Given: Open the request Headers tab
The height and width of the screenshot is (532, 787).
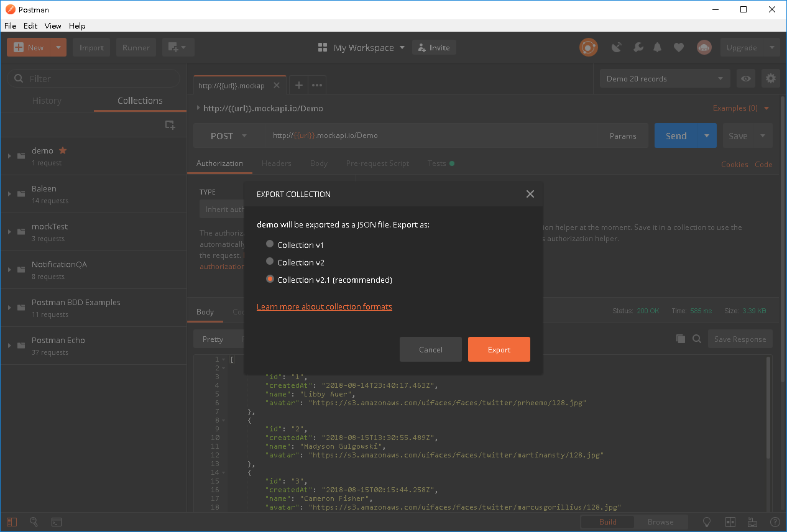Looking at the screenshot, I should 277,163.
